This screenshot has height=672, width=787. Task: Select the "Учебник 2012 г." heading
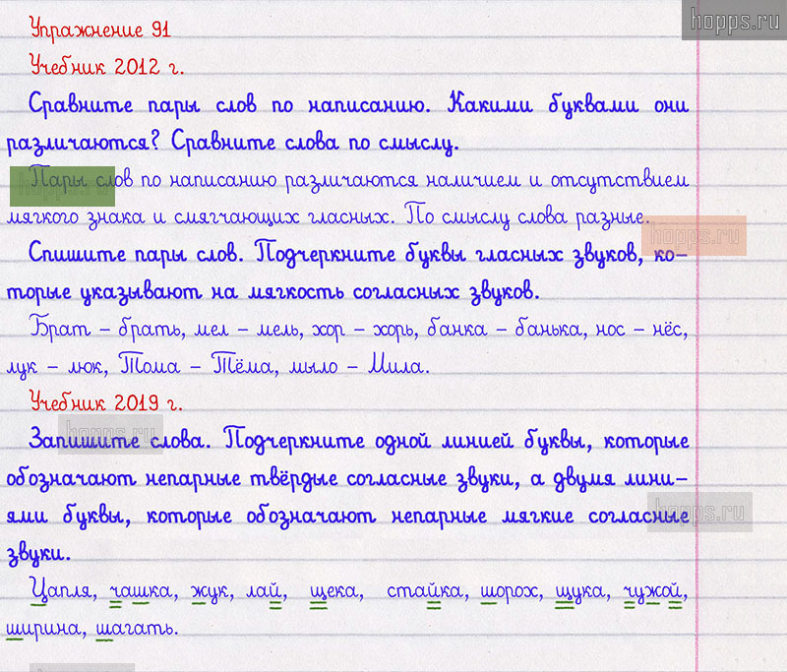106,67
